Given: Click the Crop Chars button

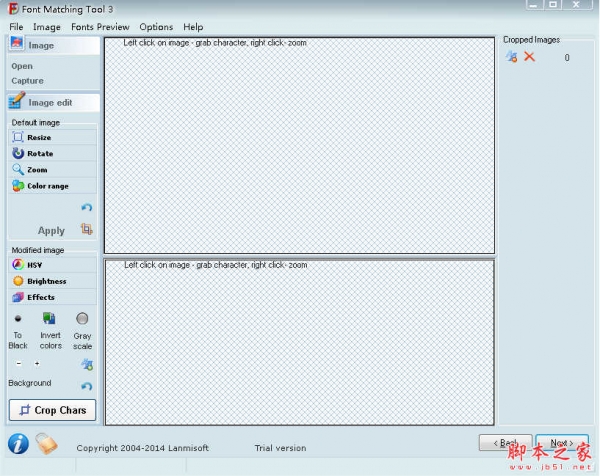Looking at the screenshot, I should pos(52,410).
